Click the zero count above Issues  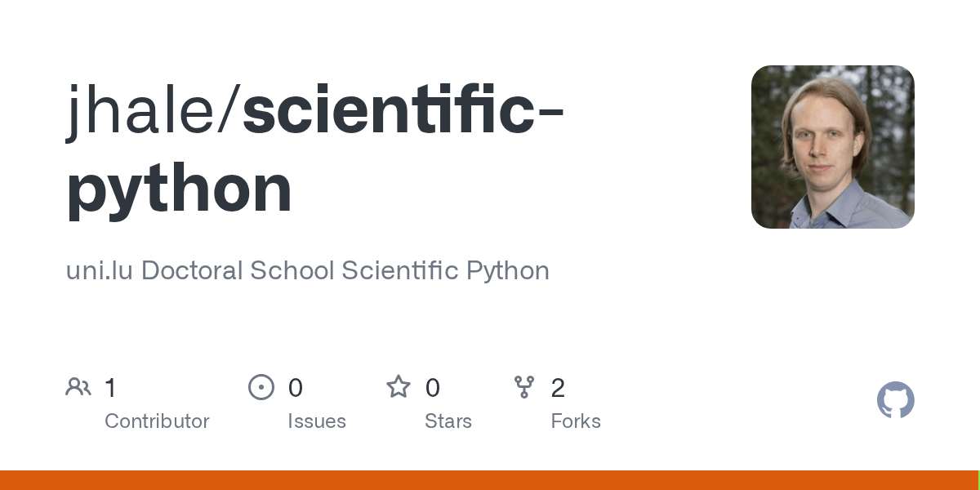coord(296,388)
